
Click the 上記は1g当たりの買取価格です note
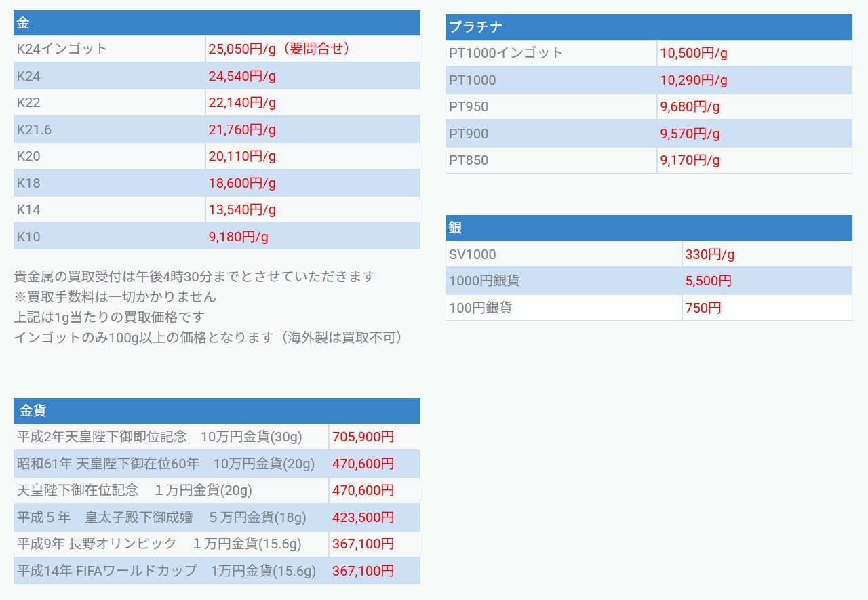point(108,317)
